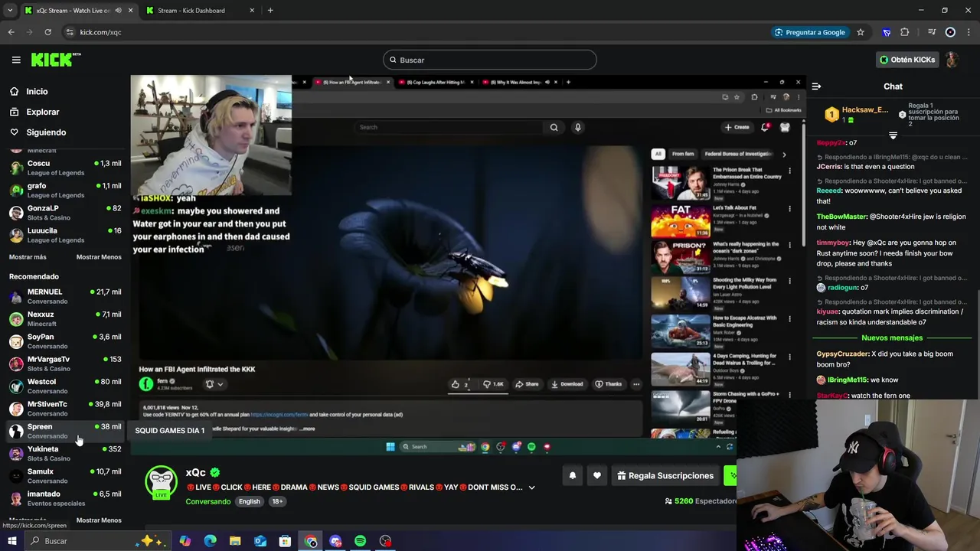The image size is (980, 551).
Task: Open Westcol recommended channel
Action: tap(64, 386)
